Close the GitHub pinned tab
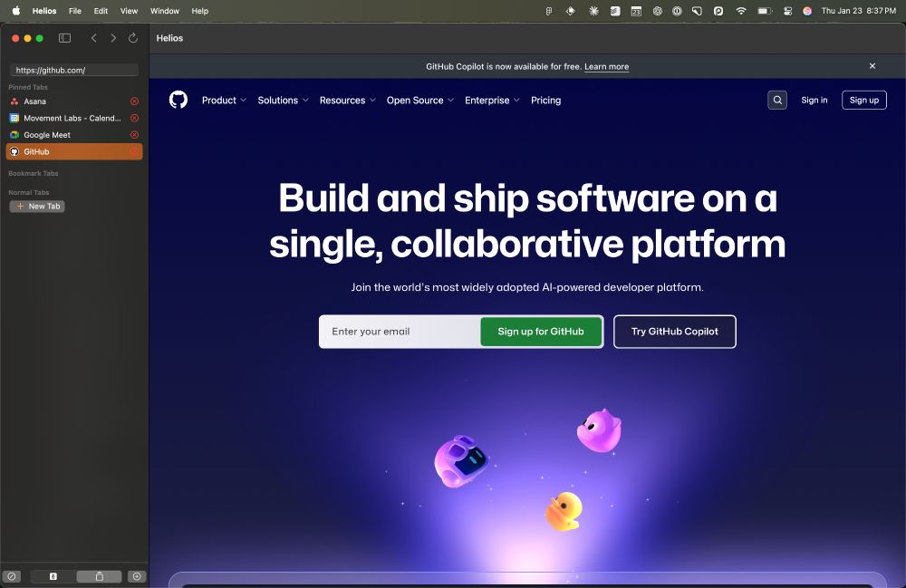The height and width of the screenshot is (588, 906). [x=135, y=151]
